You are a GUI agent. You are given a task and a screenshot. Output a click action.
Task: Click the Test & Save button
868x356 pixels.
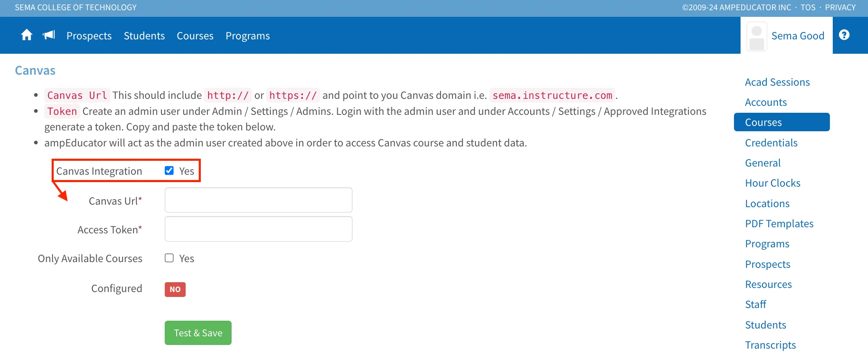coord(198,333)
